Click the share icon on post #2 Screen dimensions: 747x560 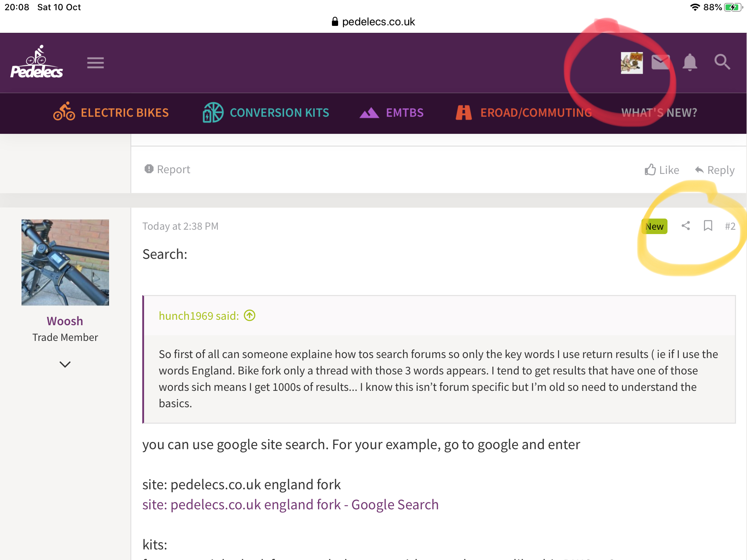[685, 226]
